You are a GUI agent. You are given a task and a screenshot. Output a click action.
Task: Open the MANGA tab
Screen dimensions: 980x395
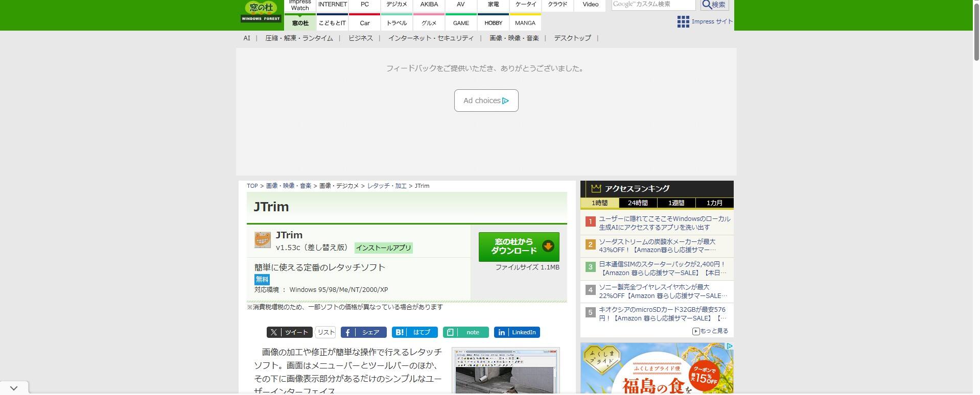point(525,23)
